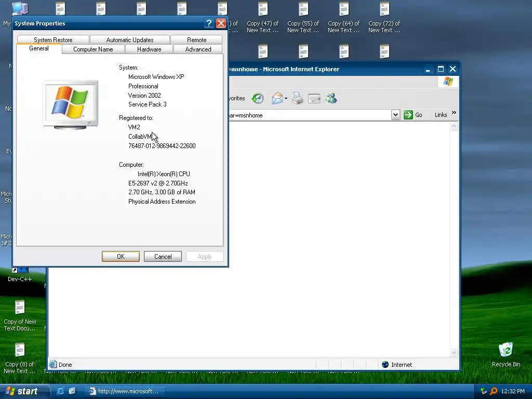Select Copy (72) of New Text icon
Viewport: 532px width, 399px height.
point(384,18)
